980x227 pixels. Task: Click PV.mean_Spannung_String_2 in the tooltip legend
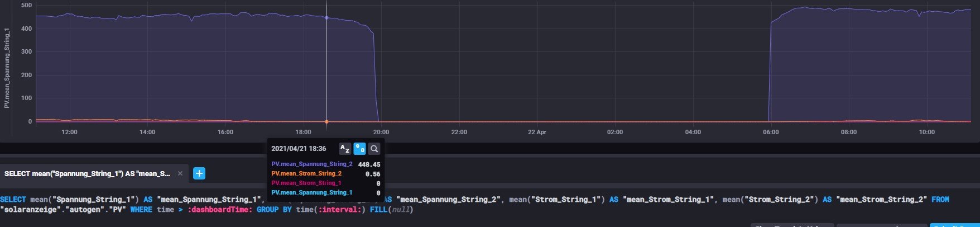tap(311, 164)
